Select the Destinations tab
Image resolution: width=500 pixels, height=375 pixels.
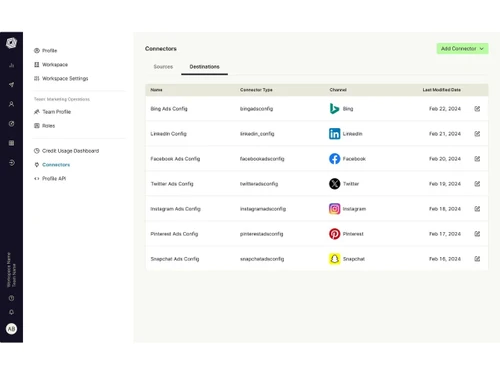(204, 67)
